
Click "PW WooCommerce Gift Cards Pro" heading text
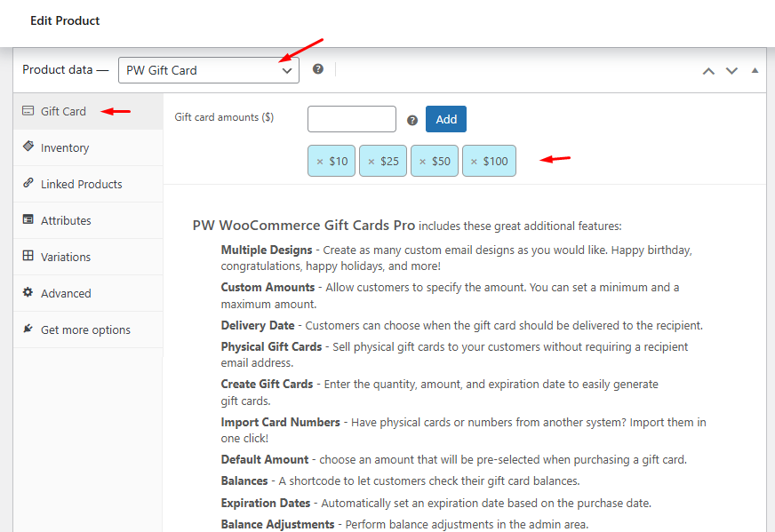click(x=303, y=226)
